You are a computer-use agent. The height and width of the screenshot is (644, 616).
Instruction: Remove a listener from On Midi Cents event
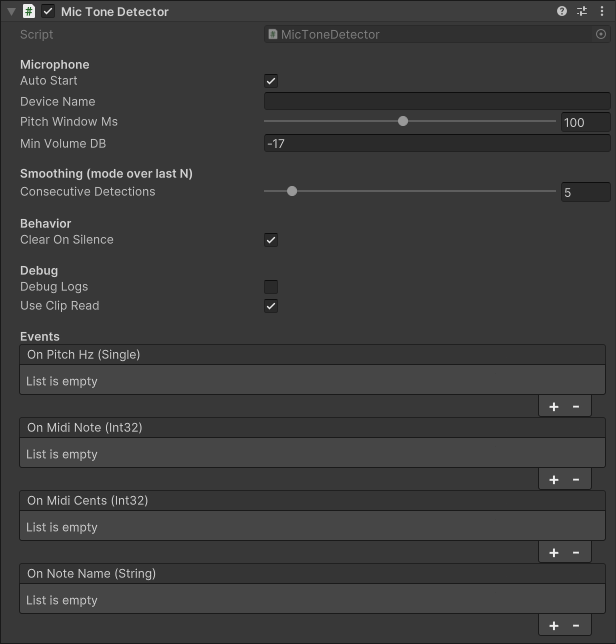(x=576, y=553)
